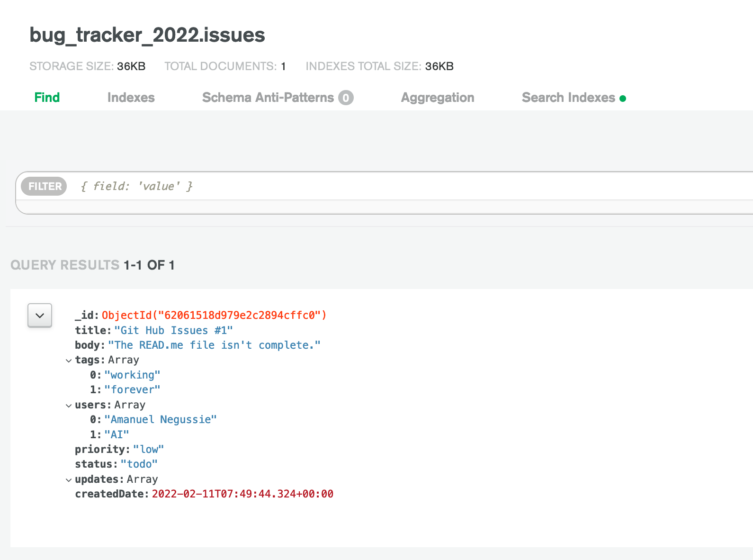This screenshot has width=753, height=560.
Task: Collapse the tags array
Action: click(x=69, y=361)
